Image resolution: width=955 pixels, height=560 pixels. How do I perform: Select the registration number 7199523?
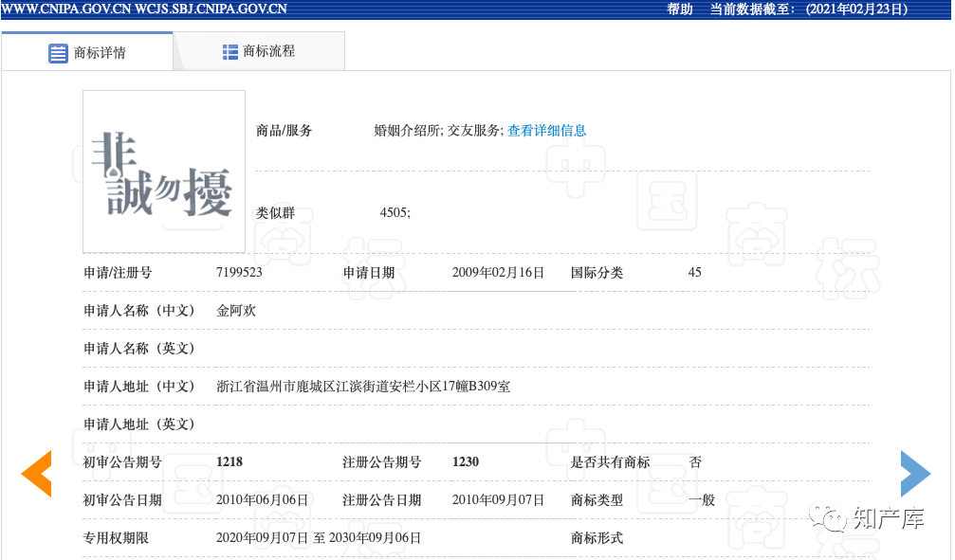pyautogui.click(x=238, y=272)
